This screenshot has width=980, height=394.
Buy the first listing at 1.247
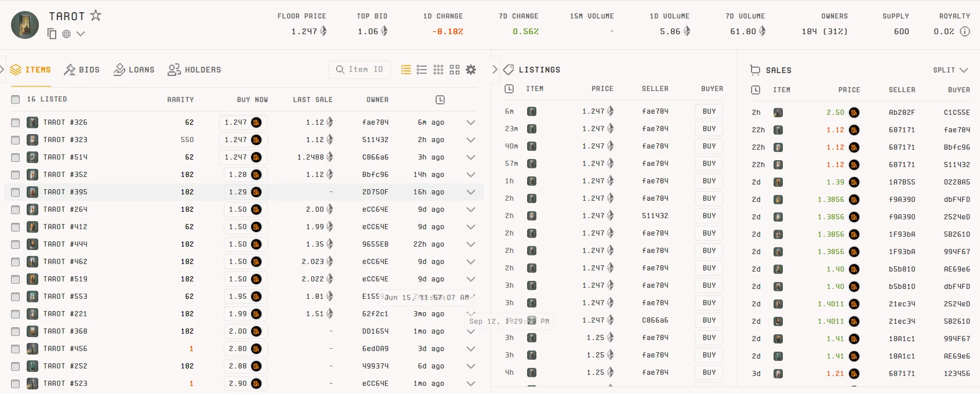tap(709, 111)
